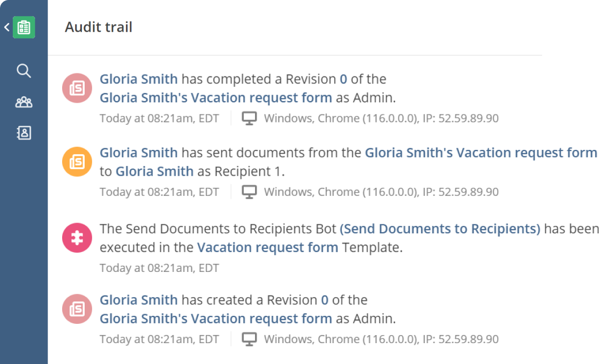
Task: Click the signNow icon on the created revision event
Action: coord(77,309)
